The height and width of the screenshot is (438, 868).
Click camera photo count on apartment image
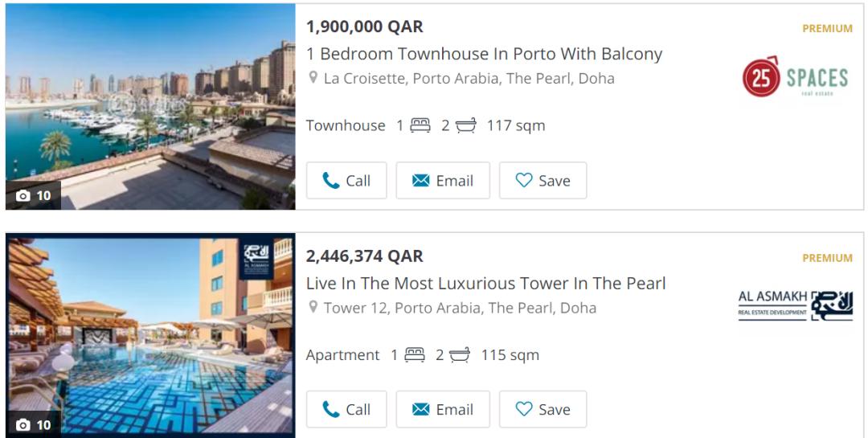34,424
